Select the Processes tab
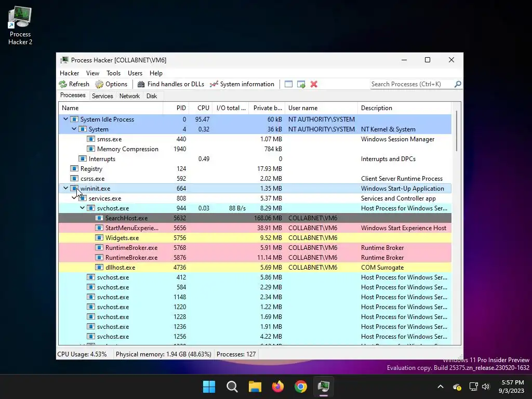Viewport: 532px width, 399px height. point(73,96)
